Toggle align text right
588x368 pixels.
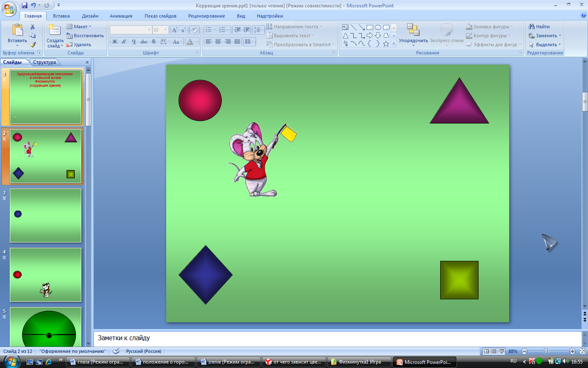[x=227, y=42]
